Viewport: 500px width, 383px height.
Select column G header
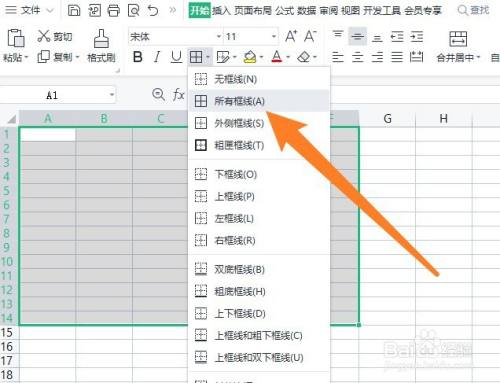tap(387, 118)
